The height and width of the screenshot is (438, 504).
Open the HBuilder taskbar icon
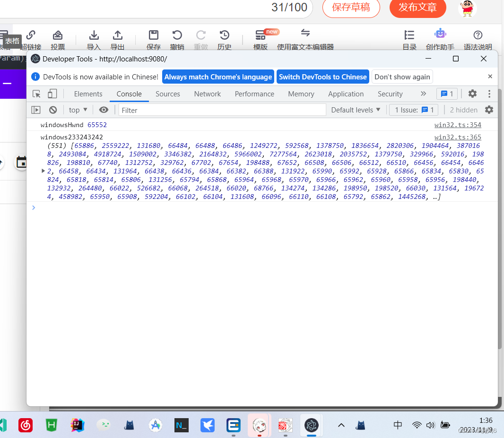tap(52, 425)
